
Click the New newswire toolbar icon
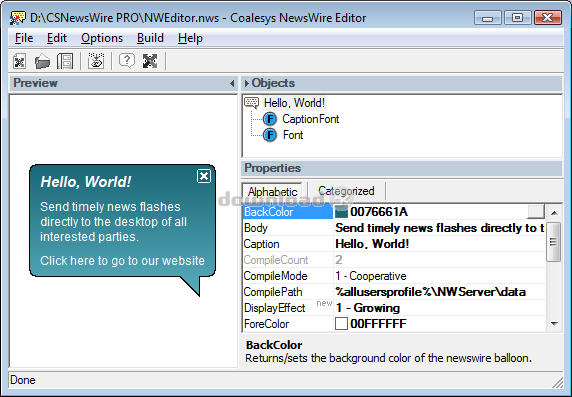click(19, 61)
